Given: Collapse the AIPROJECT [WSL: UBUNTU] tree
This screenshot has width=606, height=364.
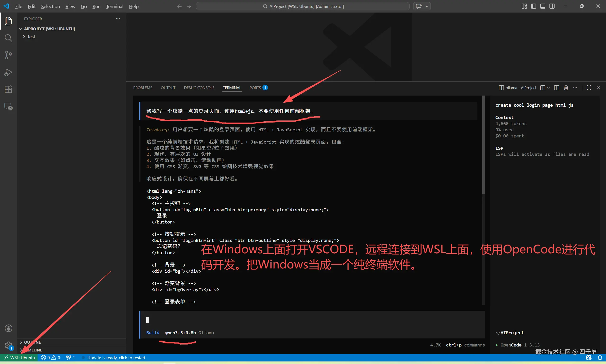Looking at the screenshot, I should pyautogui.click(x=20, y=28).
